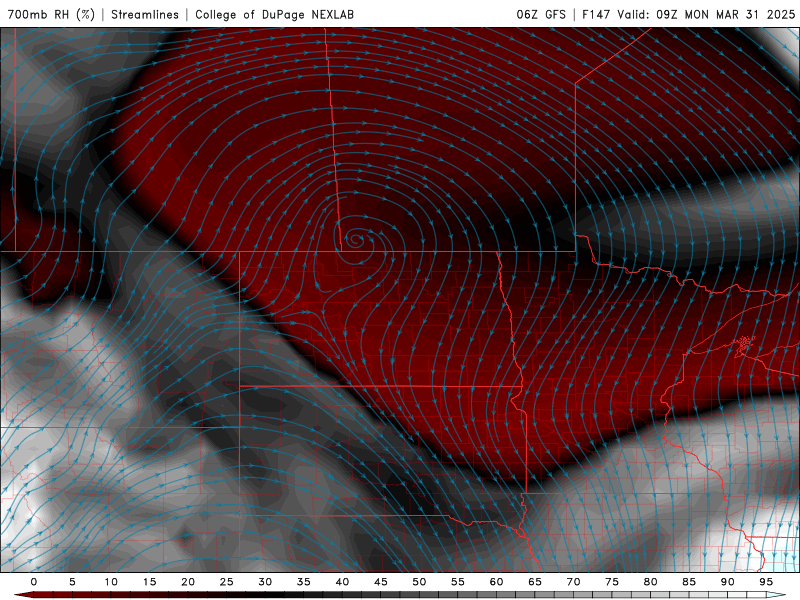800x600 pixels.
Task: Click the colorbar label "70"
Action: [573, 582]
